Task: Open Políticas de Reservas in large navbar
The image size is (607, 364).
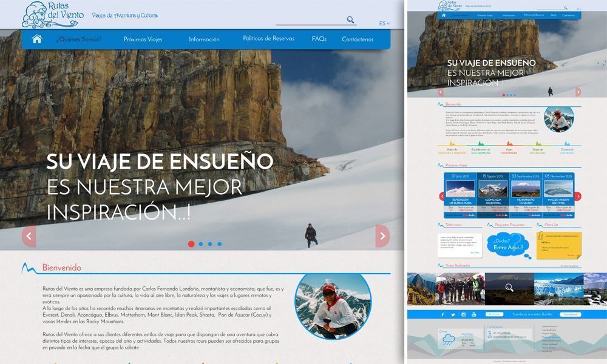Action: (x=268, y=38)
